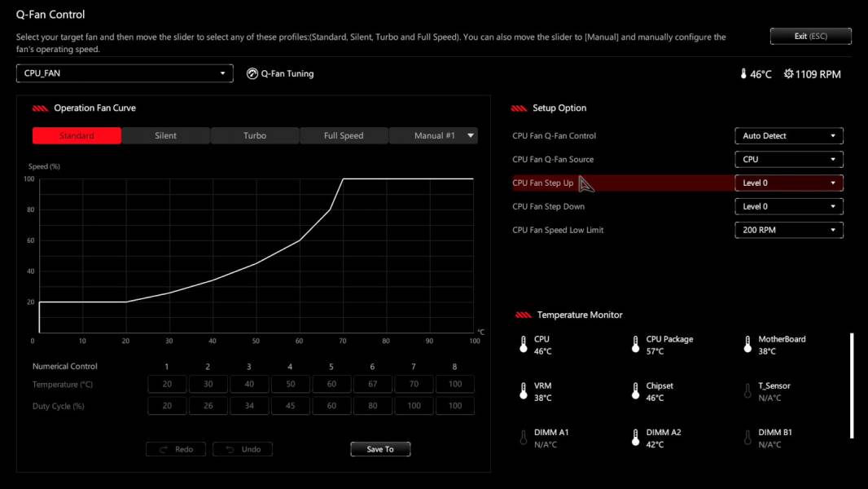This screenshot has width=868, height=489.
Task: Switch to the Turbo fan profile
Action: click(255, 135)
